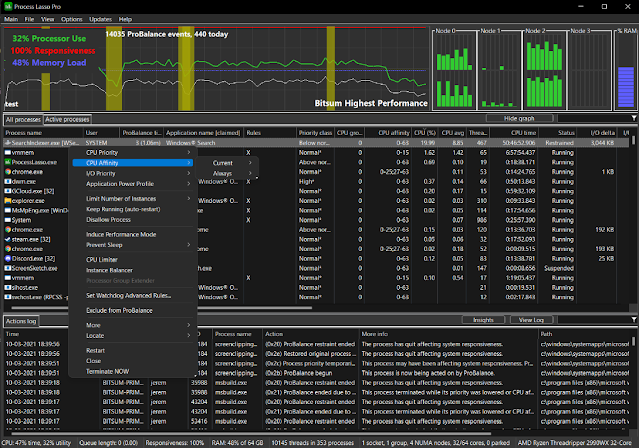Click the Process Lasso Pro title bar icon
Viewport: 639px width, 448px height.
pos(8,6)
